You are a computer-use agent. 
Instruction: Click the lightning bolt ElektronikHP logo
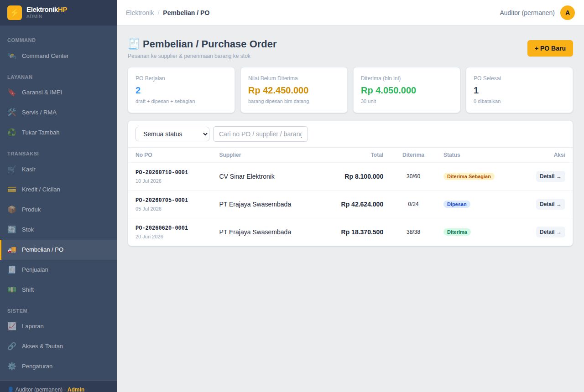pos(15,13)
